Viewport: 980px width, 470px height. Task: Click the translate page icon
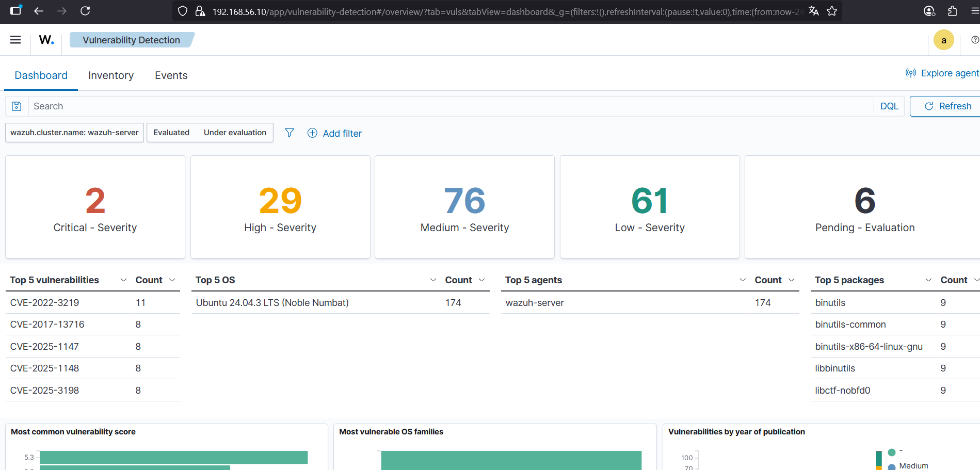[x=814, y=11]
